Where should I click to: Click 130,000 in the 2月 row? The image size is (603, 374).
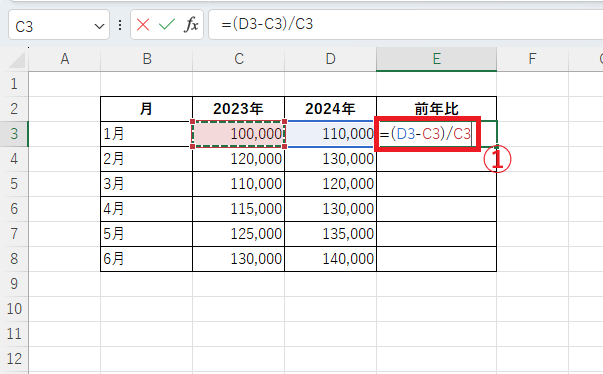(330, 159)
